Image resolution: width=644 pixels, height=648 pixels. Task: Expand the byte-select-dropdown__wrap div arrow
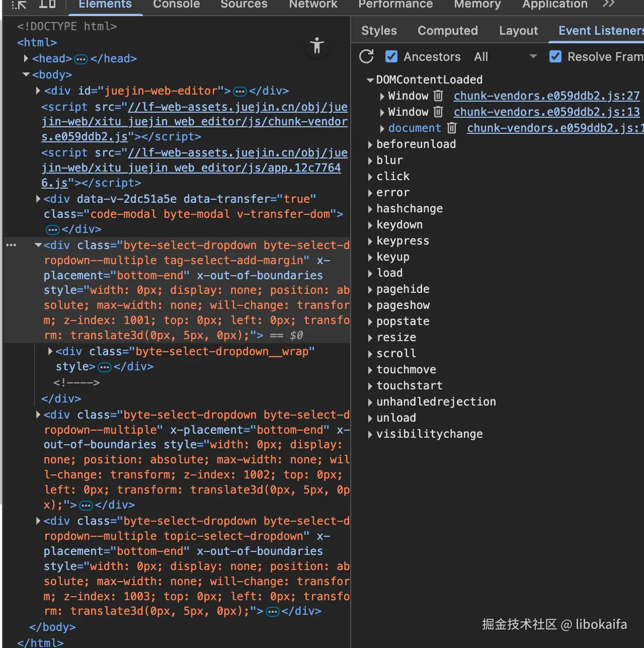(50, 351)
